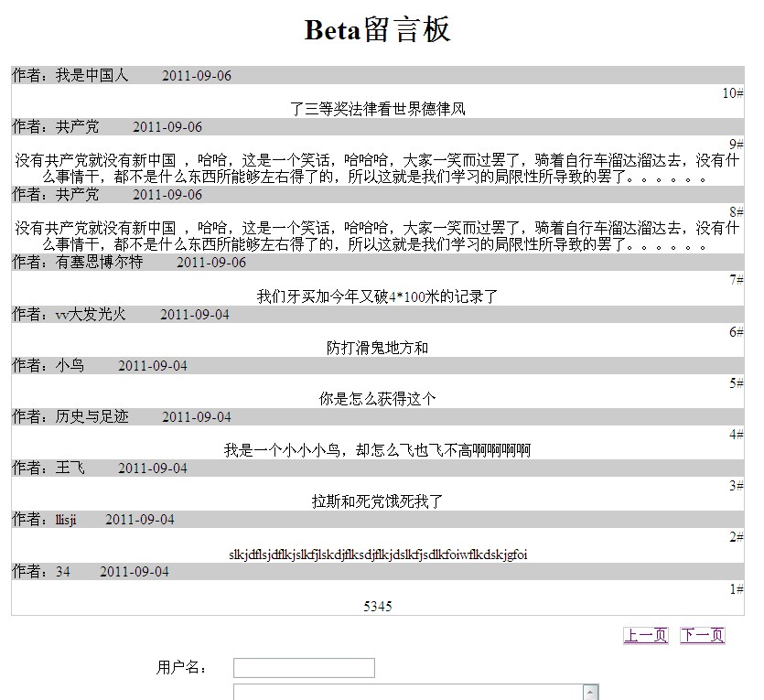Click date 2011-09-04 beside llisji
Viewport: 764px width, 700px height.
pos(140,520)
